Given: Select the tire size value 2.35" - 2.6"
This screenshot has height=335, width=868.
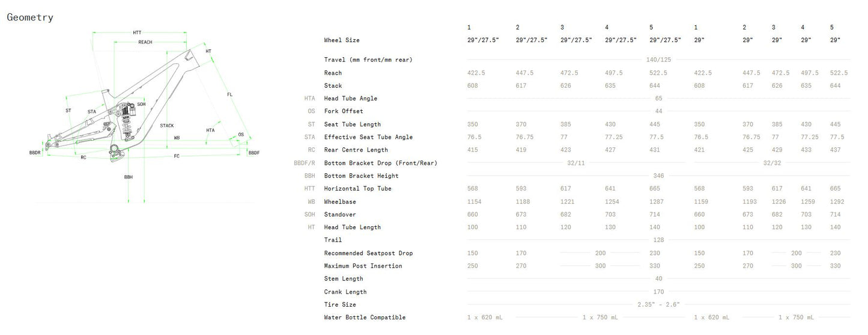Looking at the screenshot, I should pos(658,305).
